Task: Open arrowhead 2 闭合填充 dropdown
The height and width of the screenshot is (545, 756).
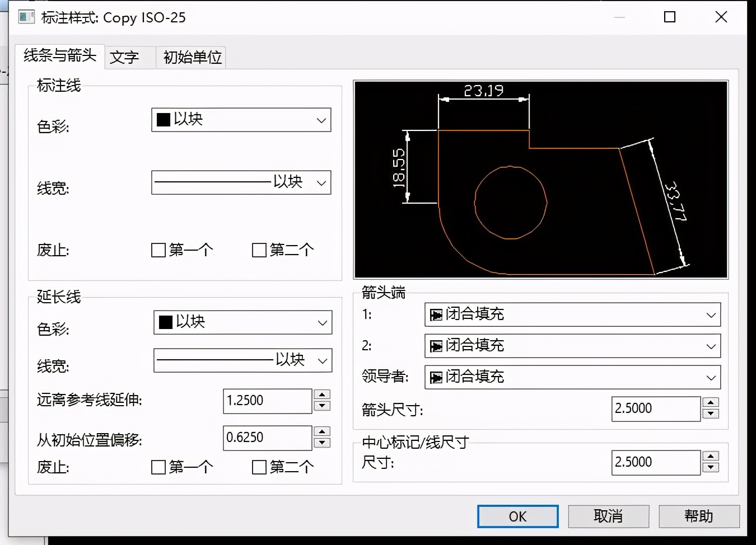Action: pos(573,346)
